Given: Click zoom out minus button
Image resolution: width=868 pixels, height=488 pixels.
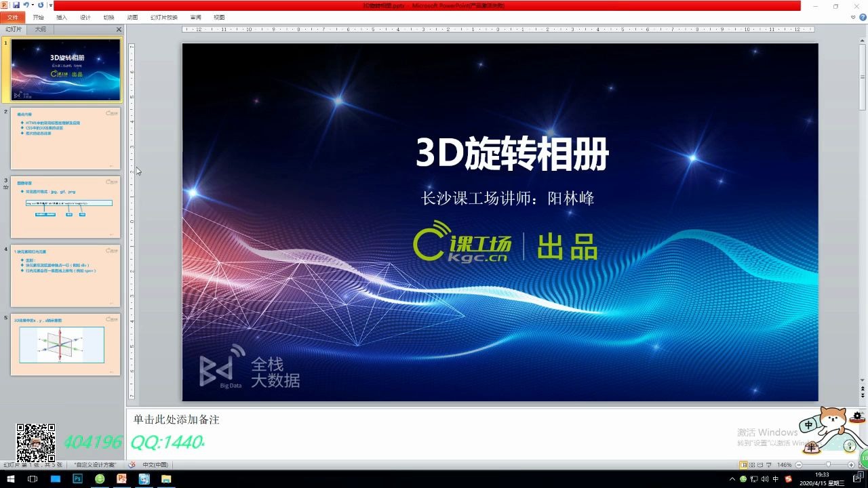Looking at the screenshot, I should coord(799,465).
